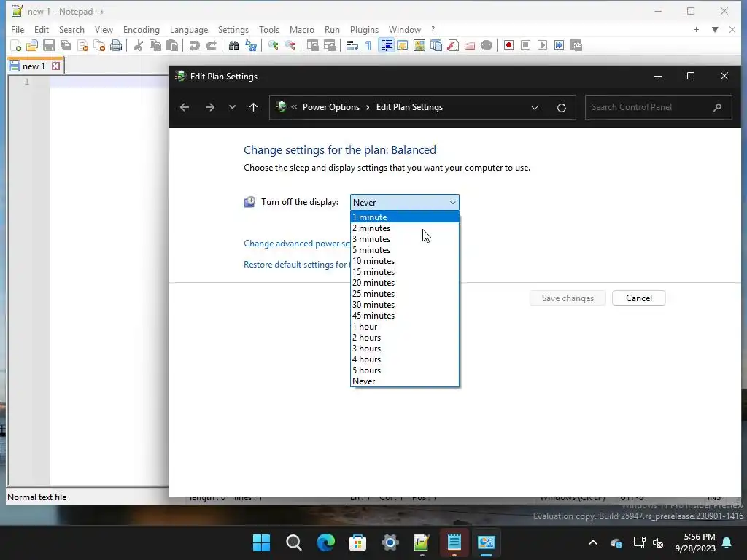Click Print icon in Notepad++ toolbar
The height and width of the screenshot is (560, 747).
(116, 45)
